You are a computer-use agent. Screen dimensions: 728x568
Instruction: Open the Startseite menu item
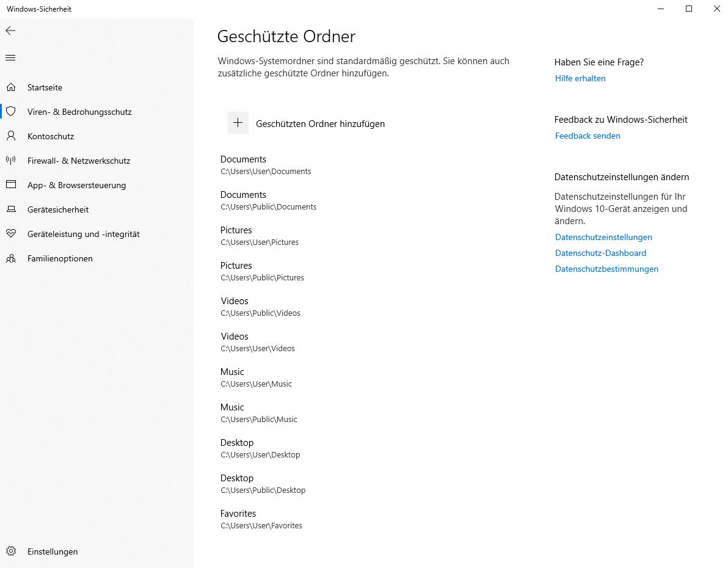click(x=45, y=87)
